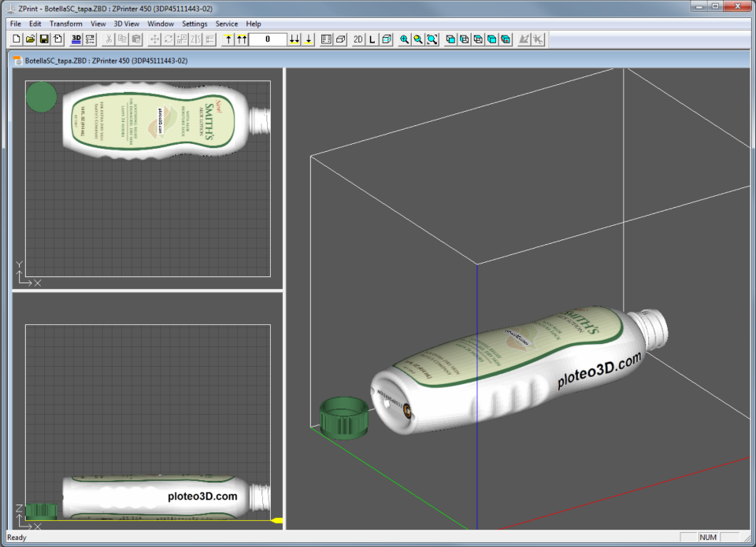Click the layer number field showing 0
The height and width of the screenshot is (547, 756).
tap(268, 39)
